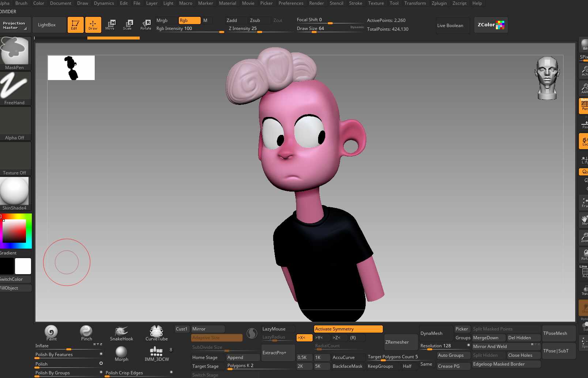Open the SkinShade4 material picker

pos(15,194)
